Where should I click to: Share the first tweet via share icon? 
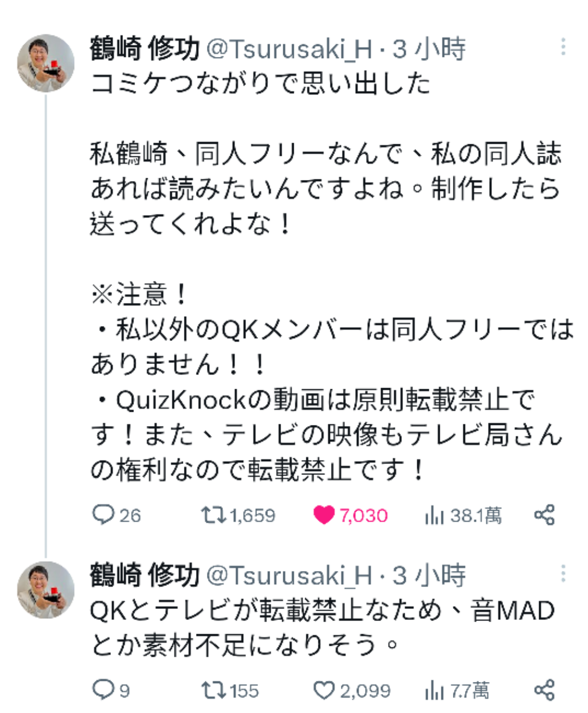point(544,515)
